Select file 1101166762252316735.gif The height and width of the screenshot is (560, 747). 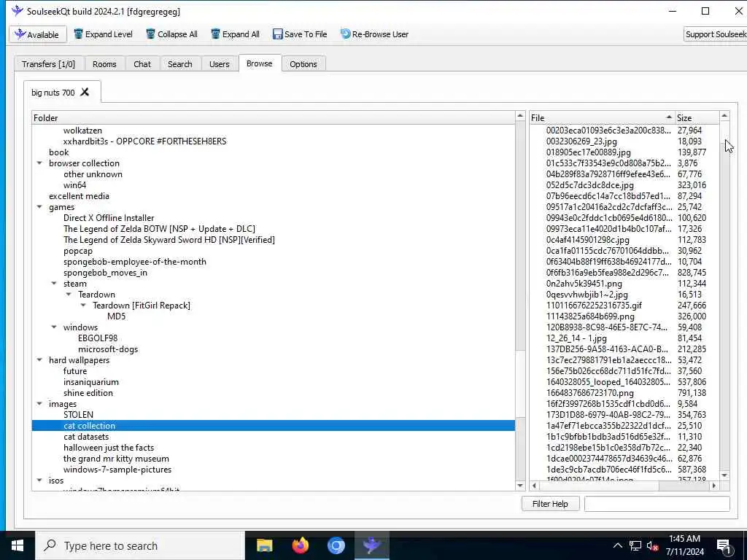[594, 306]
